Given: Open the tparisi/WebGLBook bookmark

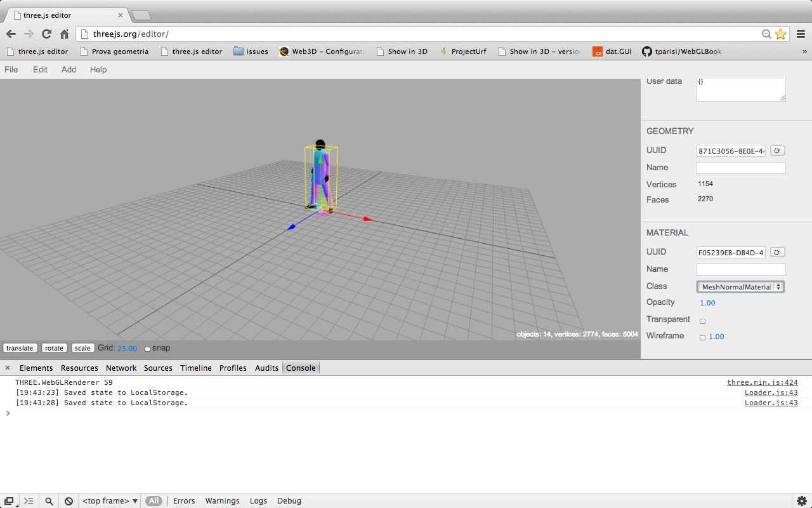Looking at the screenshot, I should (x=682, y=51).
